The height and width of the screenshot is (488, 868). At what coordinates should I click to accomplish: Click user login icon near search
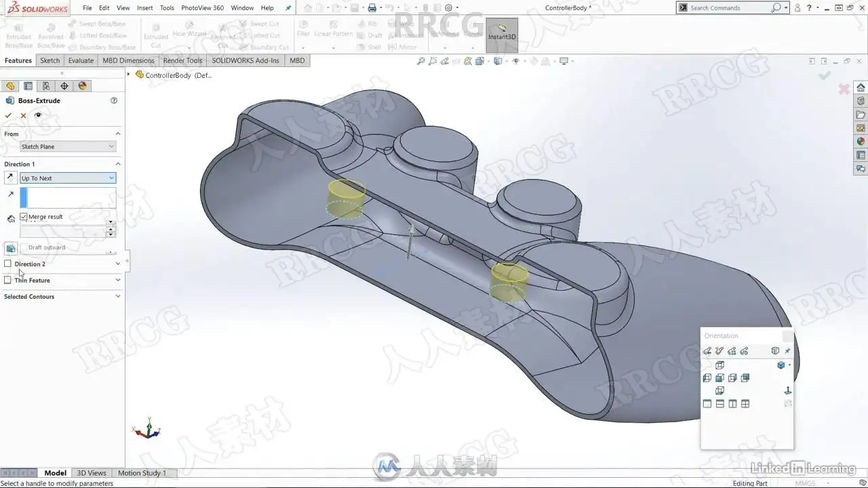[x=798, y=8]
